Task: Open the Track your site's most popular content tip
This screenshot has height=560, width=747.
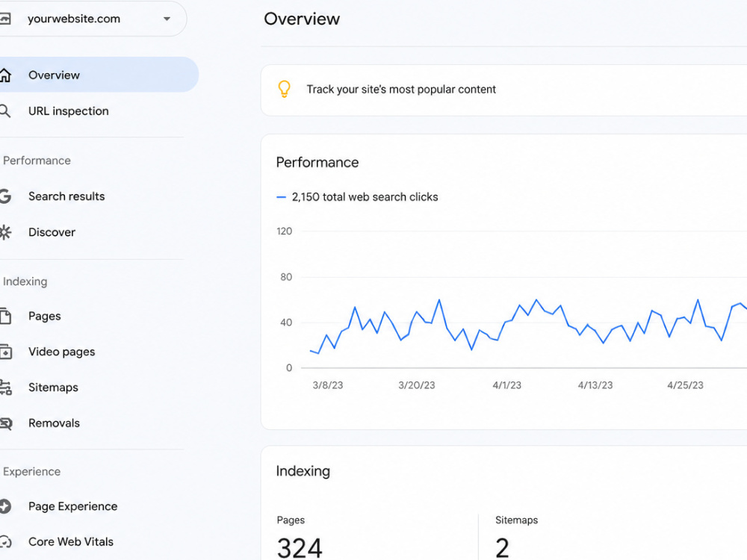Action: [401, 89]
